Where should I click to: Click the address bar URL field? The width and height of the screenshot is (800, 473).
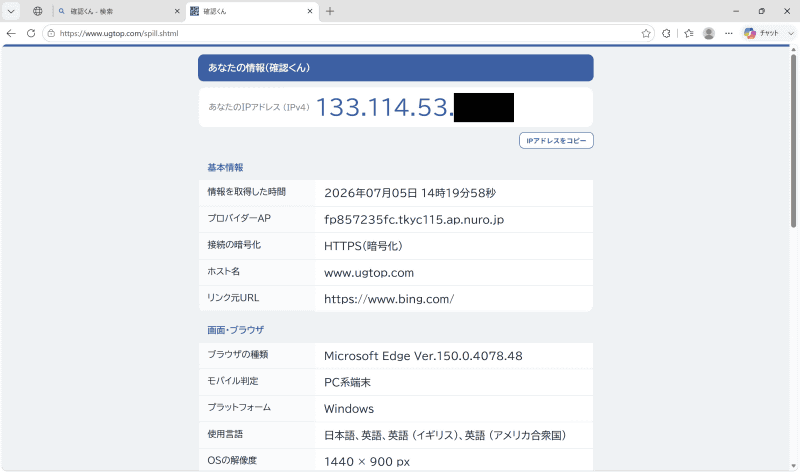347,33
